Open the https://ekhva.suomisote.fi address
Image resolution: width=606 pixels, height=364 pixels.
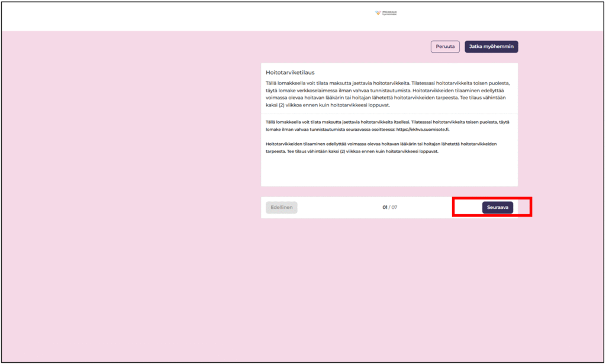(423, 129)
